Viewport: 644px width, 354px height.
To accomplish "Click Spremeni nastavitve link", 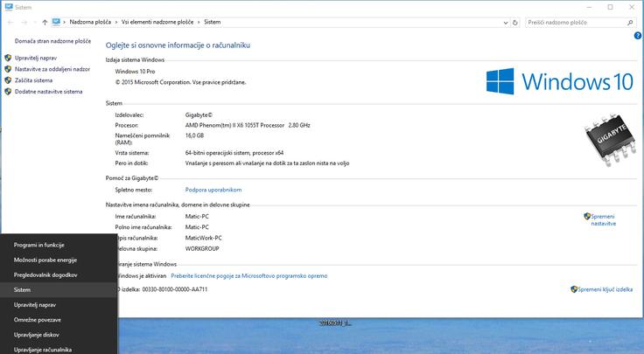I will tap(603, 220).
